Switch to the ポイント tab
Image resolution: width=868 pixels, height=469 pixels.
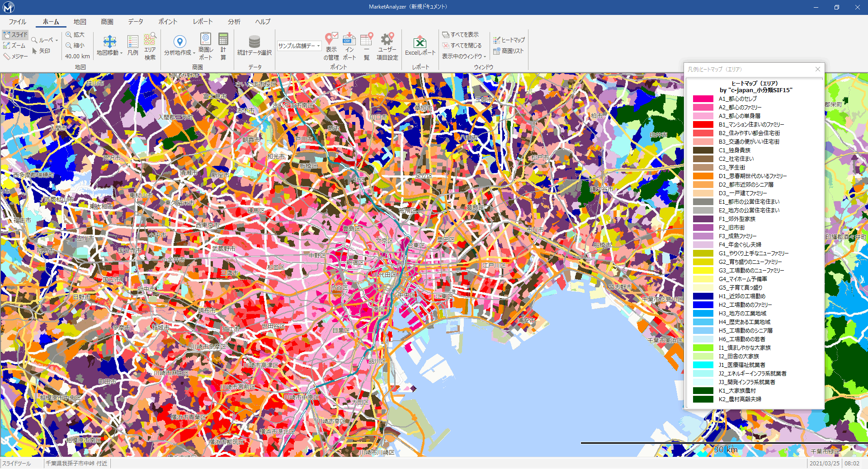point(168,22)
